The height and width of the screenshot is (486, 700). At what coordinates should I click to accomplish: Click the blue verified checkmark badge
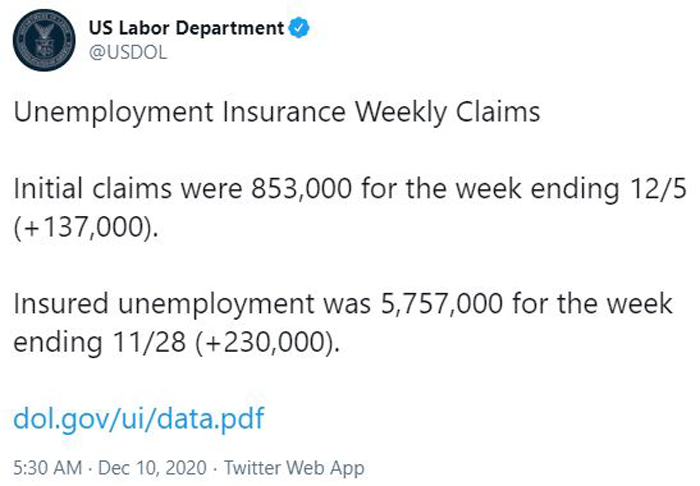click(x=299, y=28)
